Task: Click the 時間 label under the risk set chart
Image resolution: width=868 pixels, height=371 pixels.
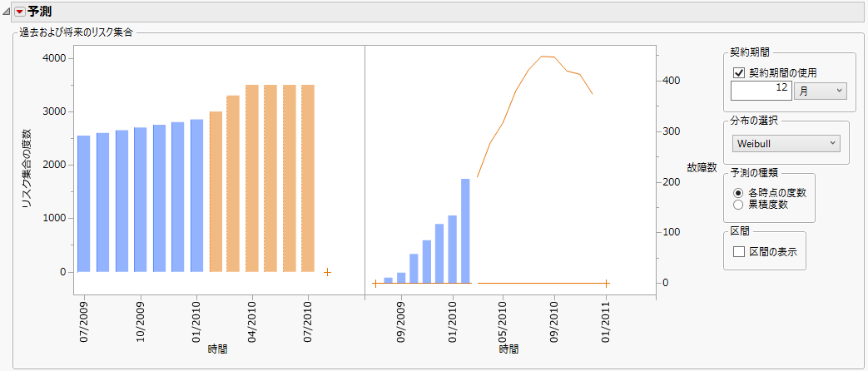Action: click(217, 349)
